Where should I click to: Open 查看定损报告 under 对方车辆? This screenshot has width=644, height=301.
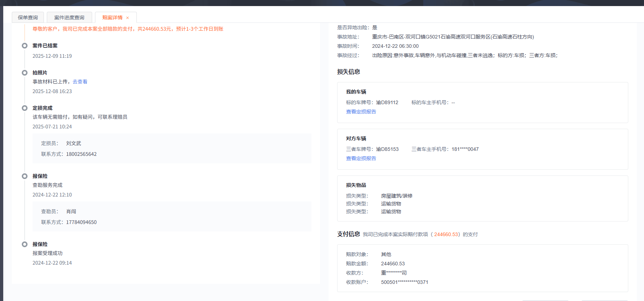pyautogui.click(x=361, y=158)
